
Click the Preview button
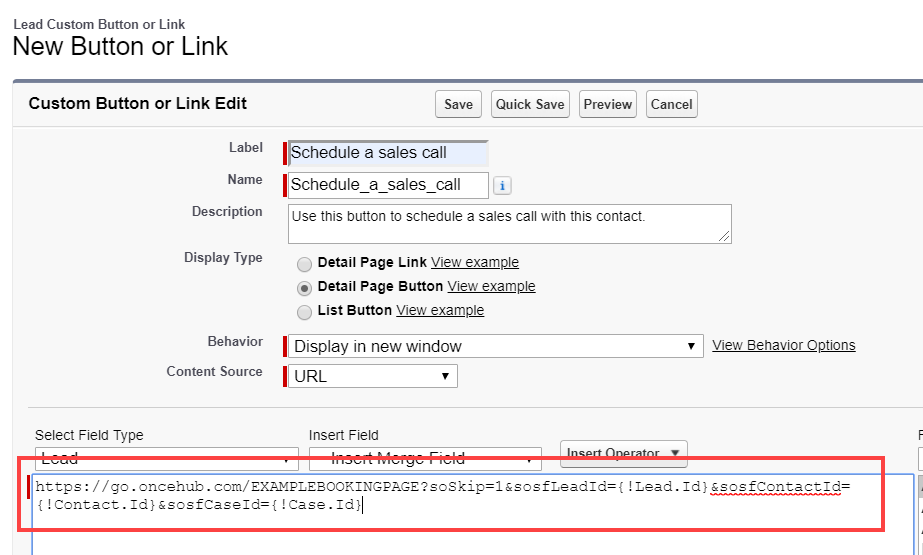608,104
